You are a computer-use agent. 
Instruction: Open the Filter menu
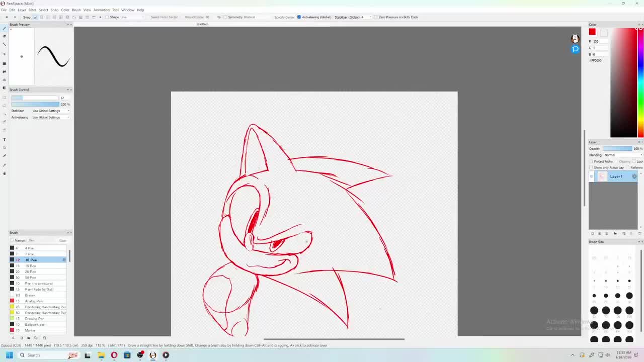click(x=32, y=10)
